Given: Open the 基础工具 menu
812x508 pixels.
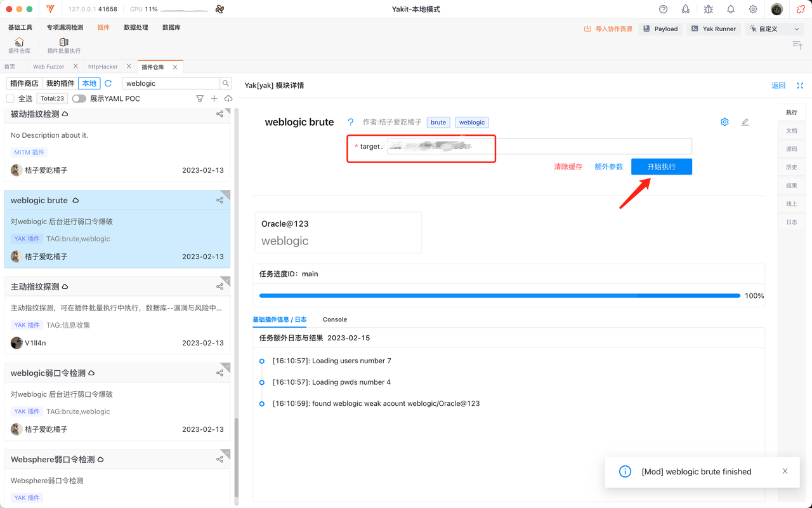Looking at the screenshot, I should pos(20,27).
